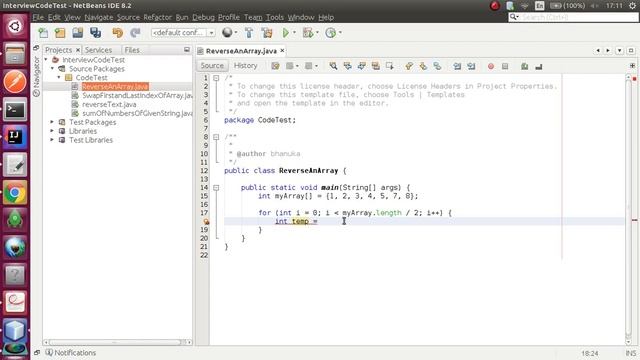Run the project with green play icon
640x360 pixels.
286,33
